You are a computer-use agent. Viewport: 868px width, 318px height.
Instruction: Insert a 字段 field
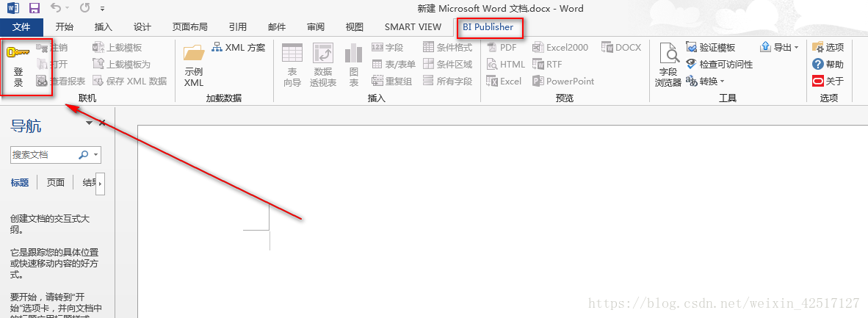click(388, 48)
